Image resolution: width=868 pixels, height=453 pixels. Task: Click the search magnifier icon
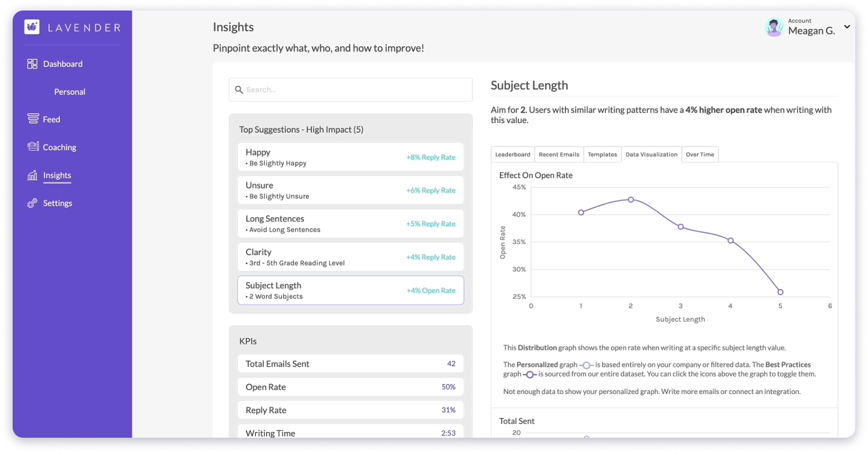[239, 90]
